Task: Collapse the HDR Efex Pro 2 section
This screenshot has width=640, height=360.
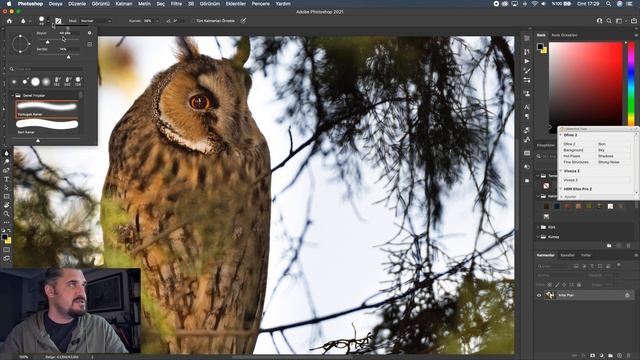Action: (561, 189)
